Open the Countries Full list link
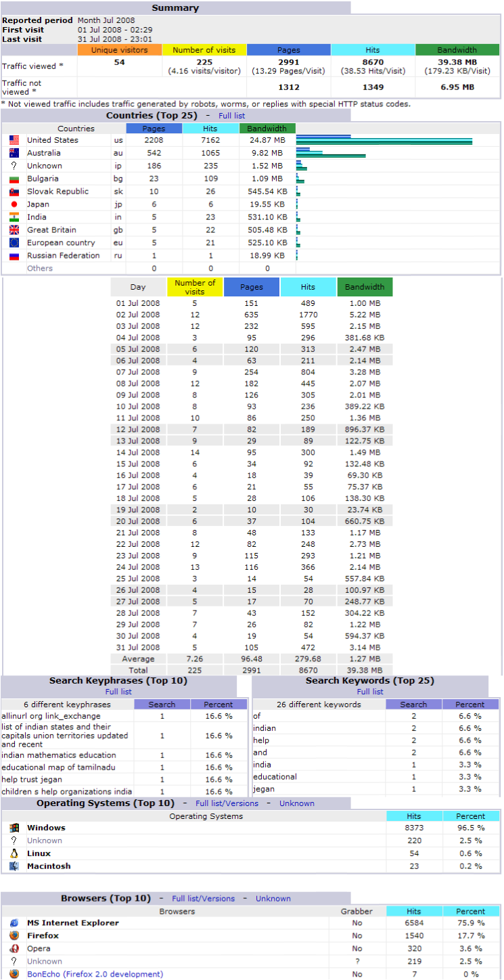The image size is (504, 980). [x=231, y=116]
